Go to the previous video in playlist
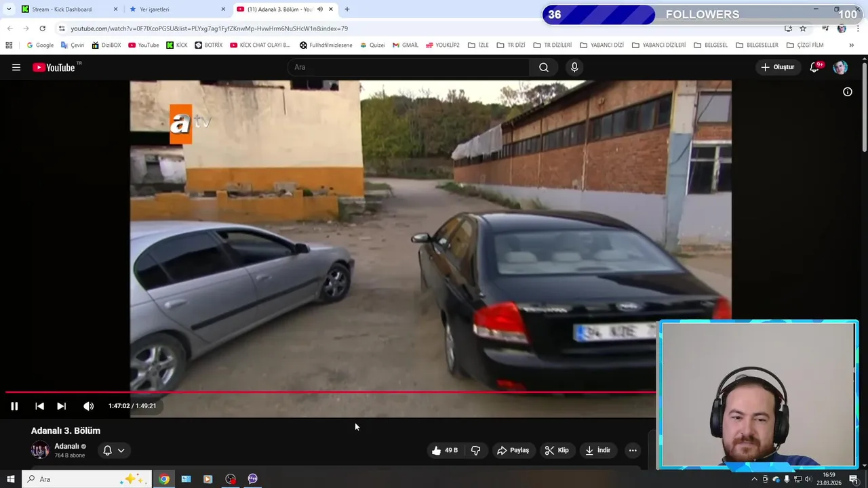The image size is (868, 488). (x=39, y=406)
